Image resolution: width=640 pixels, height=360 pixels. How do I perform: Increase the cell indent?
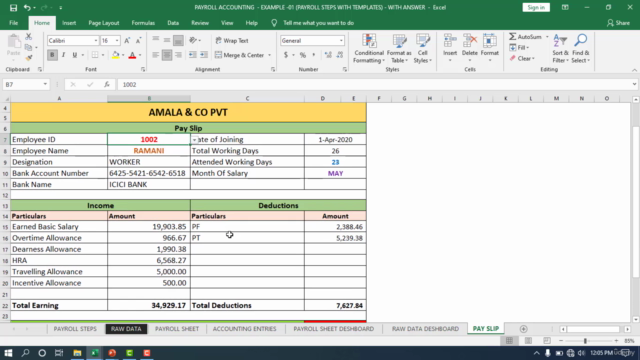[204, 55]
